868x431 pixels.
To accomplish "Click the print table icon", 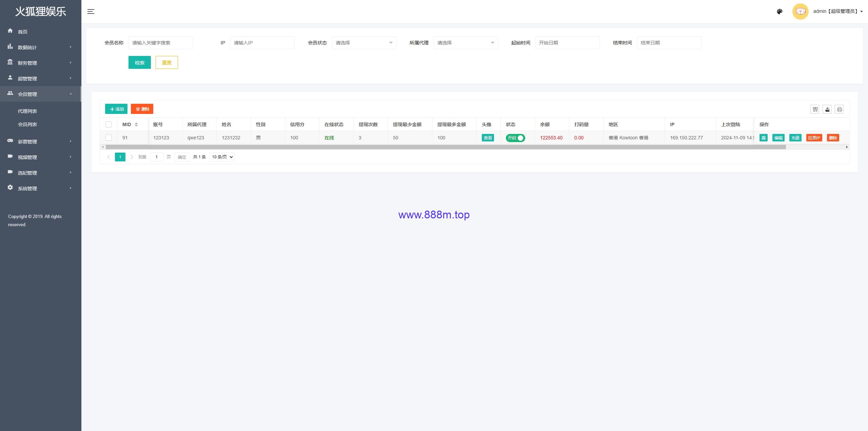I will point(839,109).
